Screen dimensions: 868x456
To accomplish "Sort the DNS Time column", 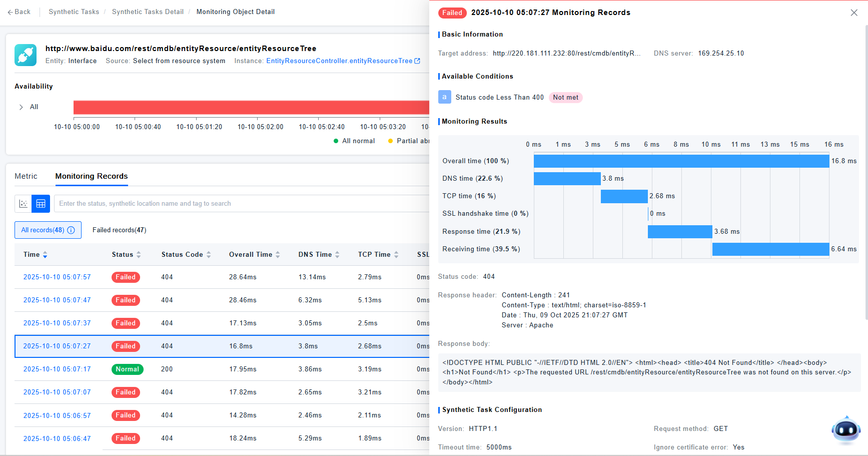I will point(337,255).
